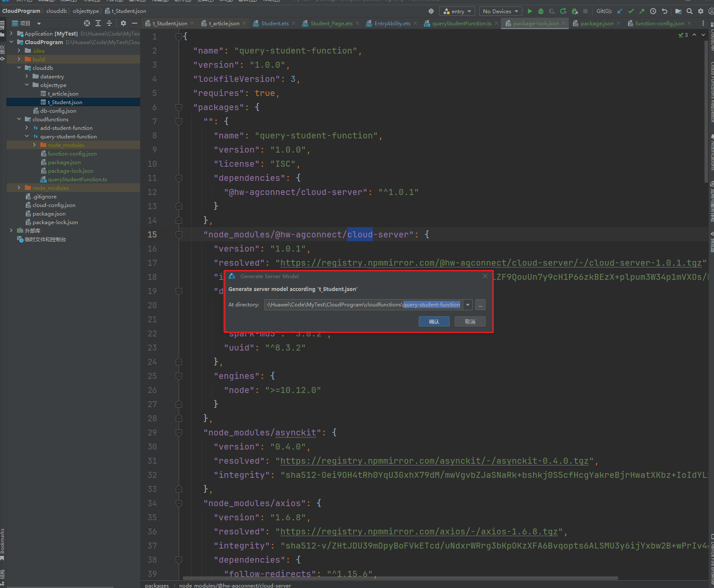Open the entry run configuration dropdown

457,11
